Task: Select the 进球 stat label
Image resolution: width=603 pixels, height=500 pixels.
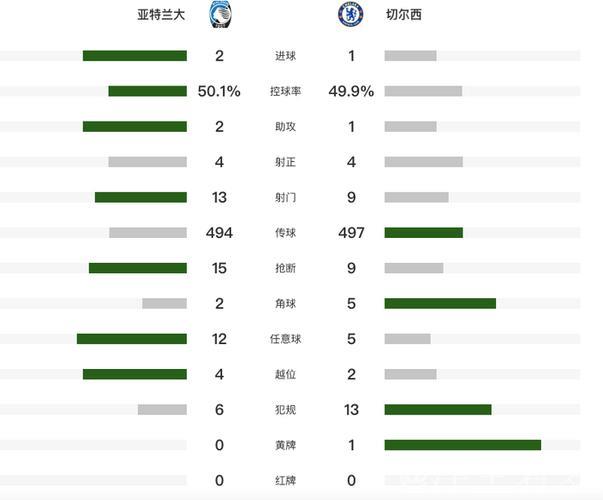Action: point(285,56)
